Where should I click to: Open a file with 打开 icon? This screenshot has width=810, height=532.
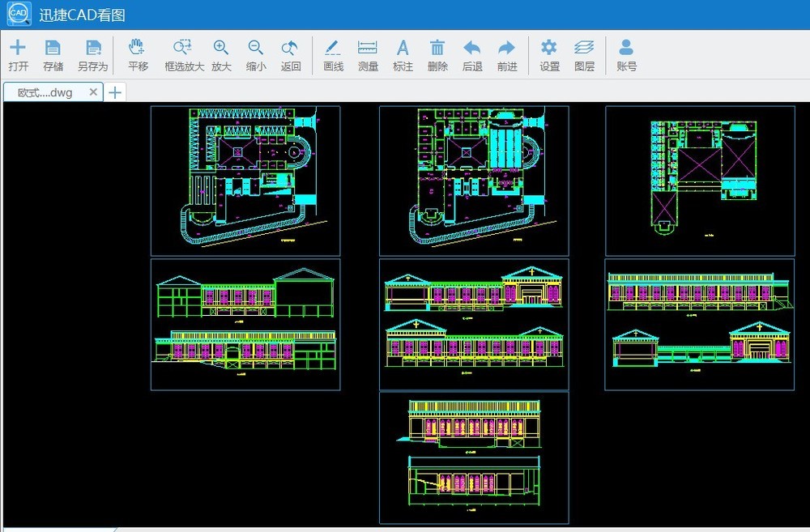pyautogui.click(x=18, y=55)
